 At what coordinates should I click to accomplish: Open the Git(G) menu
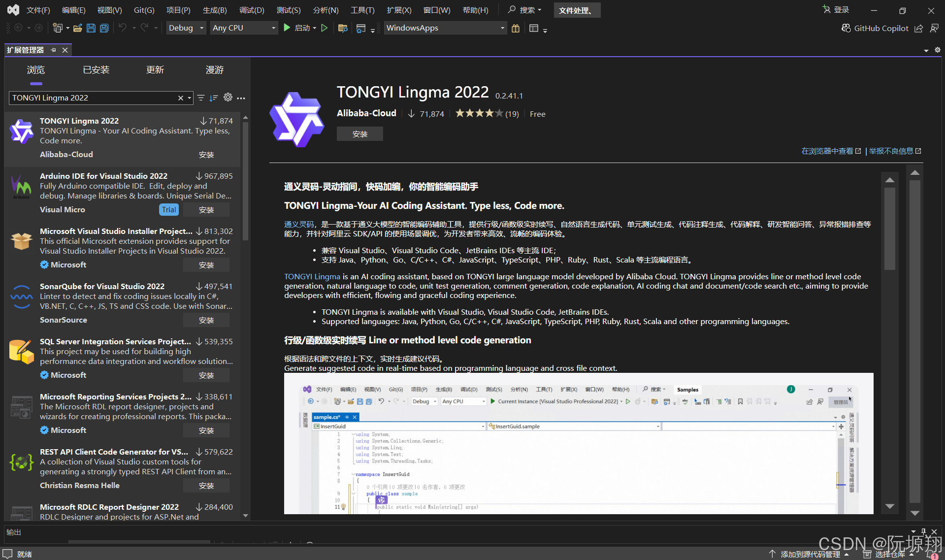coord(144,10)
